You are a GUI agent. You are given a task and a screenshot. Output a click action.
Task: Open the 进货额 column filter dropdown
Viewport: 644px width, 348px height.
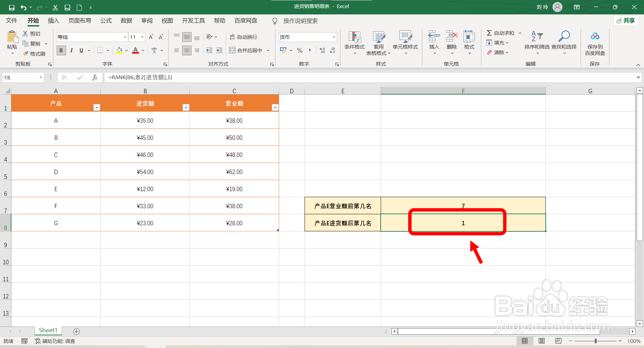[186, 107]
